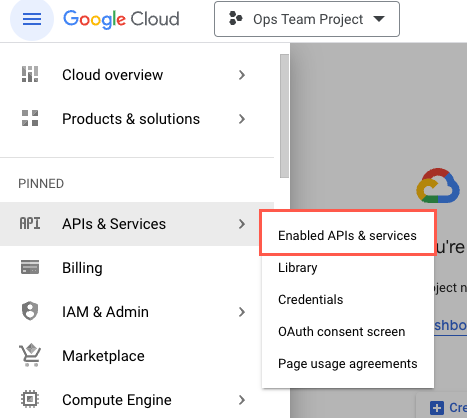The width and height of the screenshot is (467, 418).
Task: Open the Cloud overview menu item
Action: coord(137,75)
